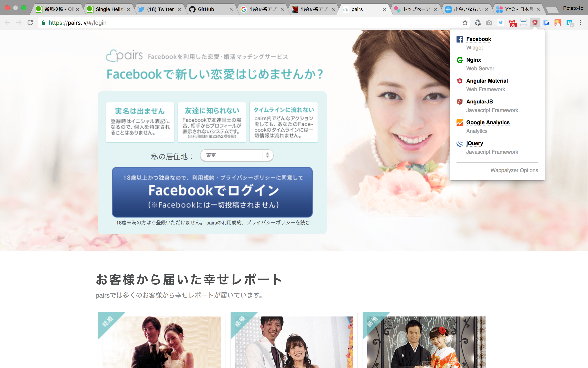Click AngularJS icon in popup

pos(459,102)
